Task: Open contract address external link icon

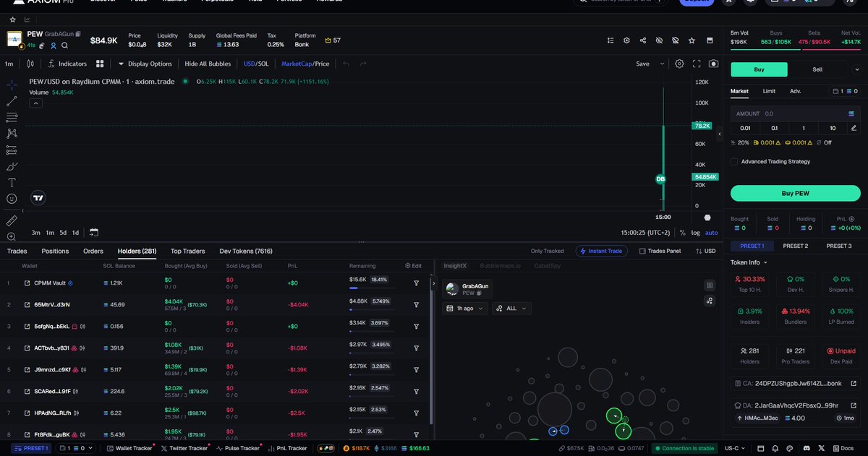Action: pyautogui.click(x=854, y=383)
